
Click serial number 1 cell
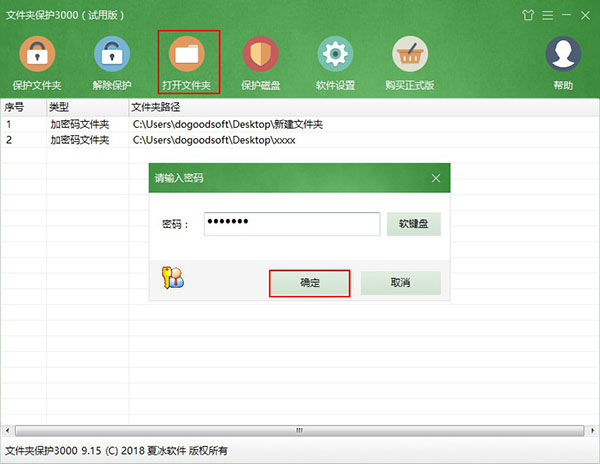coord(8,124)
